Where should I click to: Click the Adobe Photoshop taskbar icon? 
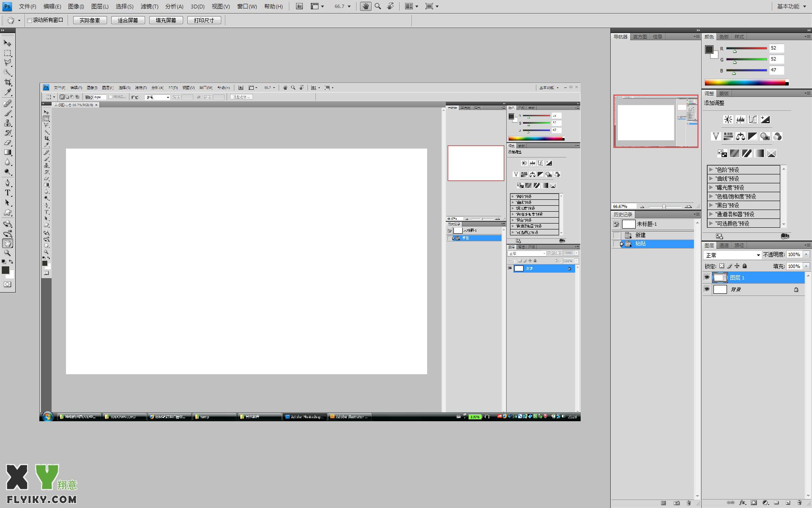[305, 416]
